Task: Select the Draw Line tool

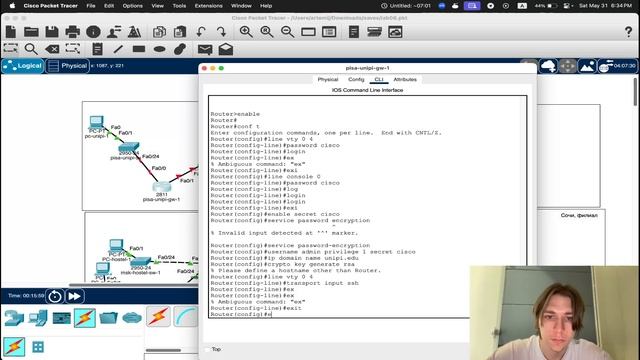Action: click(x=118, y=49)
